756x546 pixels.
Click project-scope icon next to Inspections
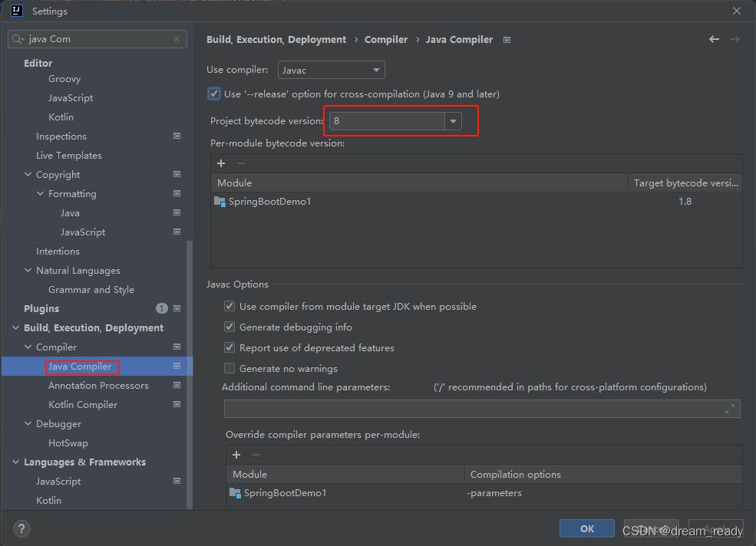click(x=177, y=136)
